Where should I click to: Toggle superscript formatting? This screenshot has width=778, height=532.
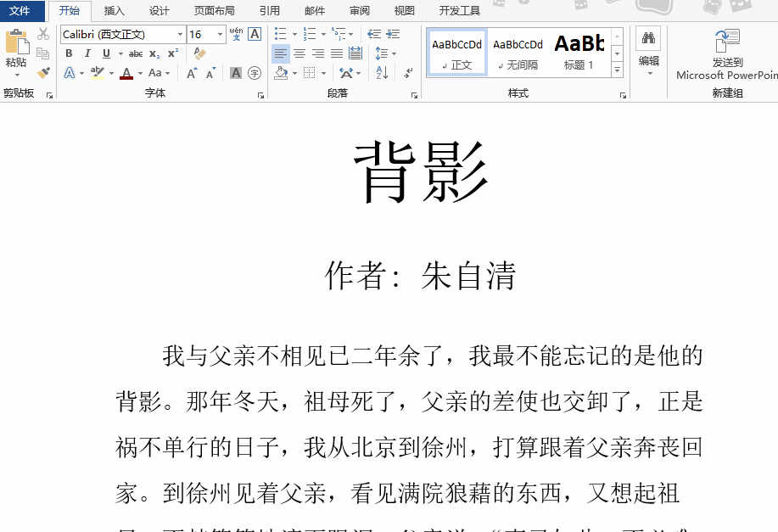[x=173, y=53]
